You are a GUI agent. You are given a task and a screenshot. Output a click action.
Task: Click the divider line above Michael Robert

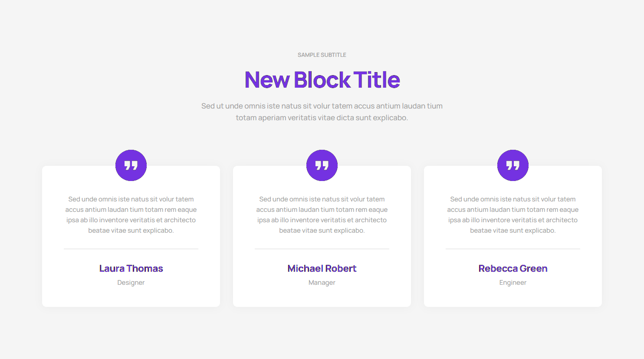[322, 249]
